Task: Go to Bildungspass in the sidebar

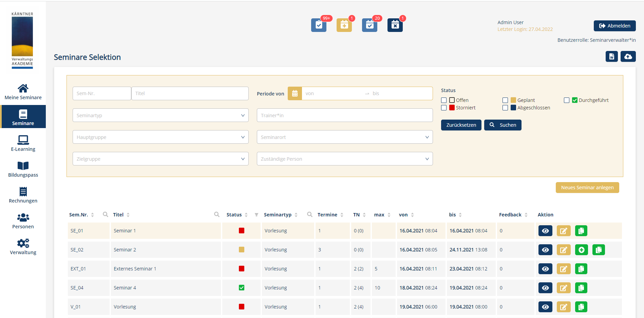Action: coord(23,170)
